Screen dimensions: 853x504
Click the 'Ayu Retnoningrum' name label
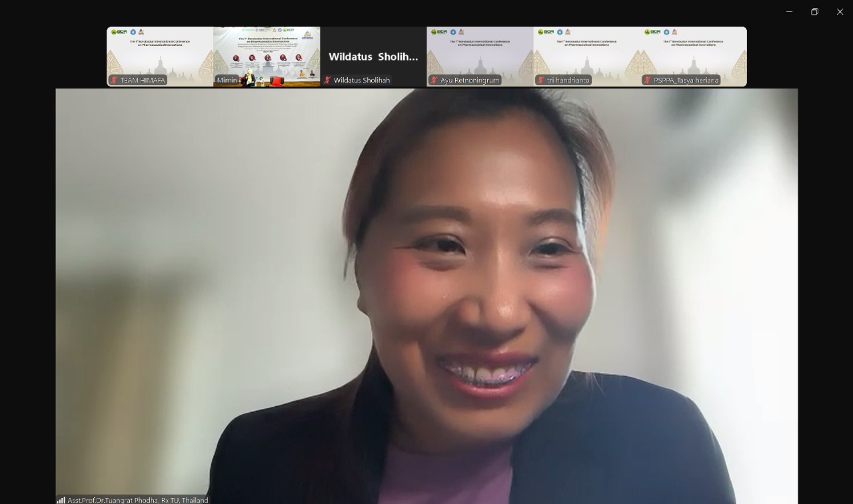point(470,80)
